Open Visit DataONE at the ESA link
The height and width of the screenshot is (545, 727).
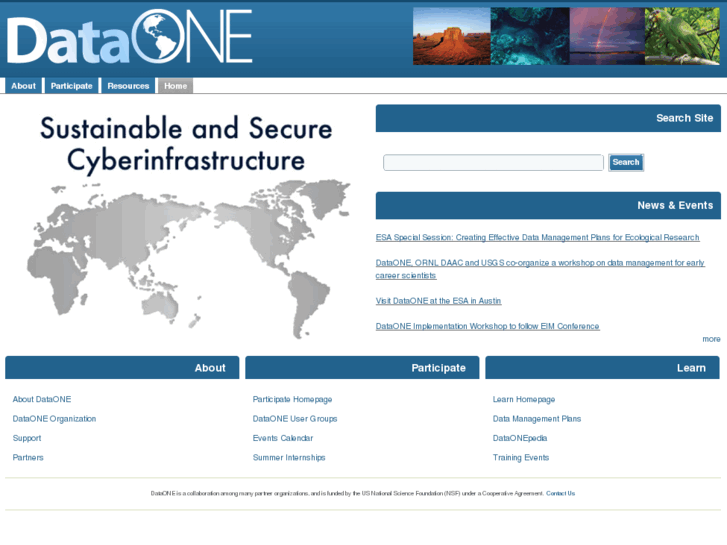click(x=438, y=301)
